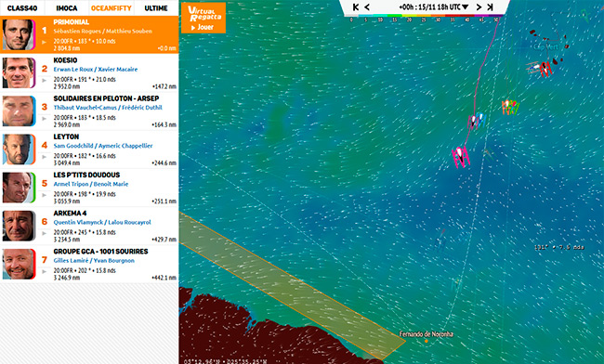
Task: Click the Fernando de Noronha waypoint marker
Action: coord(426,341)
